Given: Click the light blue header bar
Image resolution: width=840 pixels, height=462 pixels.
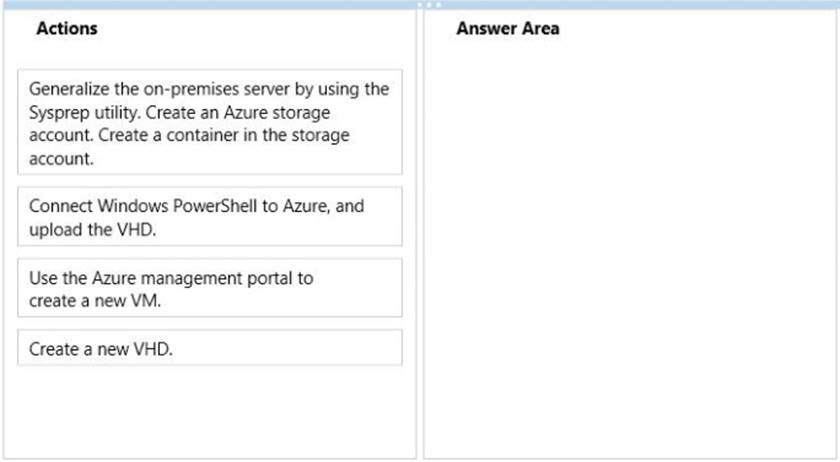Looking at the screenshot, I should pyautogui.click(x=420, y=5).
